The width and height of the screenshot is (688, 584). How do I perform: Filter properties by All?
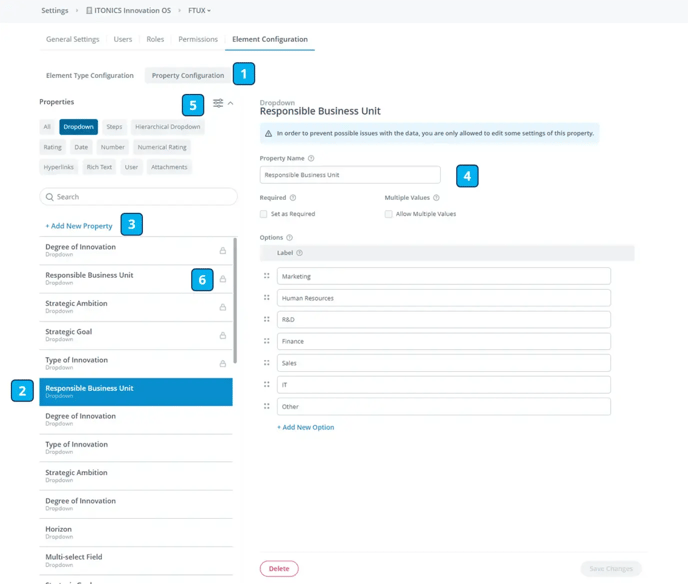(x=47, y=127)
